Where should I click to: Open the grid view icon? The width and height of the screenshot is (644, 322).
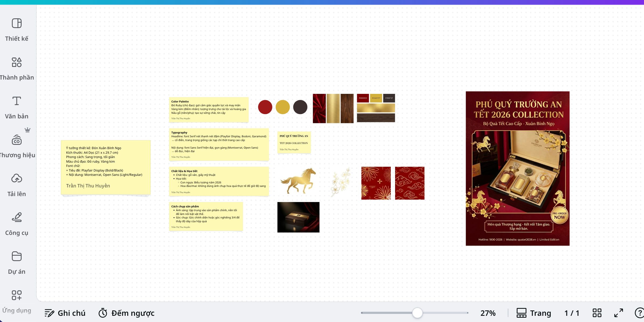tap(597, 313)
